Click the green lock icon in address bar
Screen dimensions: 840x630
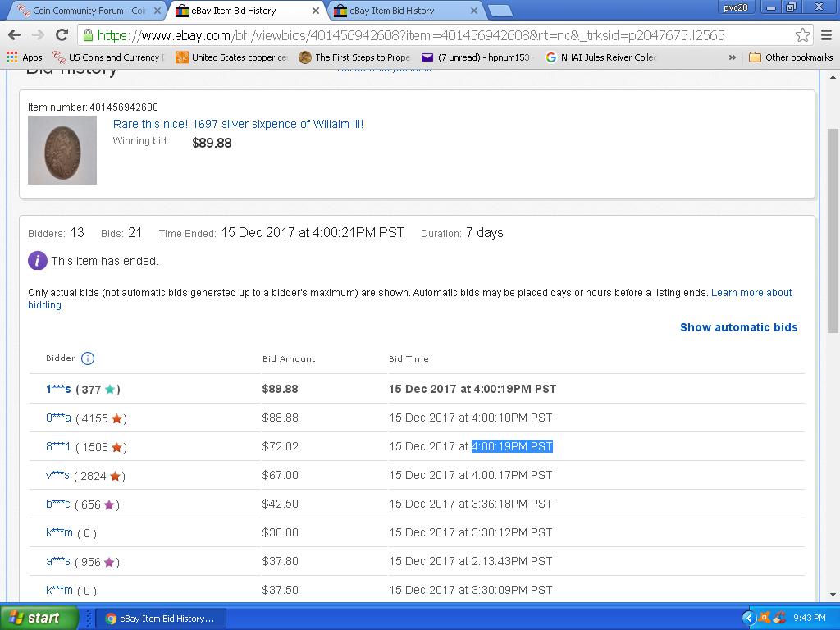[88, 35]
